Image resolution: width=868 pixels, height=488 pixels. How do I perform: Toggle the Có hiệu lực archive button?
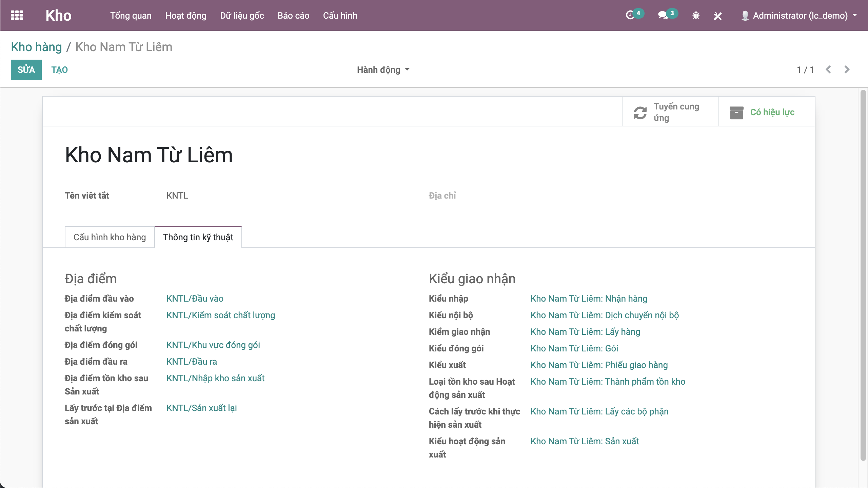(x=766, y=112)
